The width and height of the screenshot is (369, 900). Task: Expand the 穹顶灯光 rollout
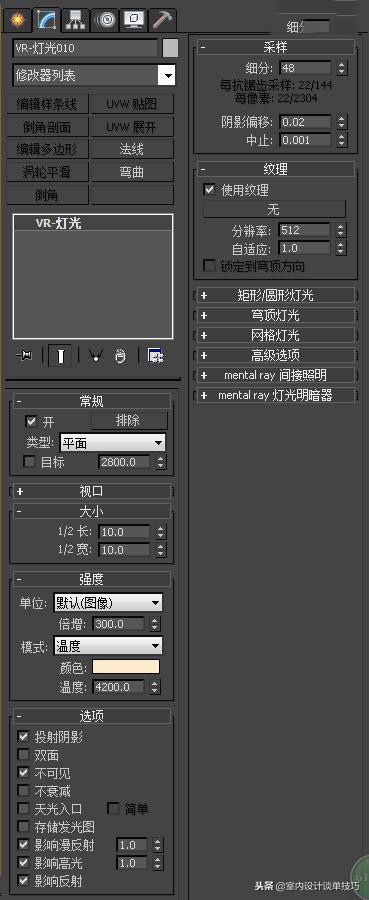(x=275, y=315)
